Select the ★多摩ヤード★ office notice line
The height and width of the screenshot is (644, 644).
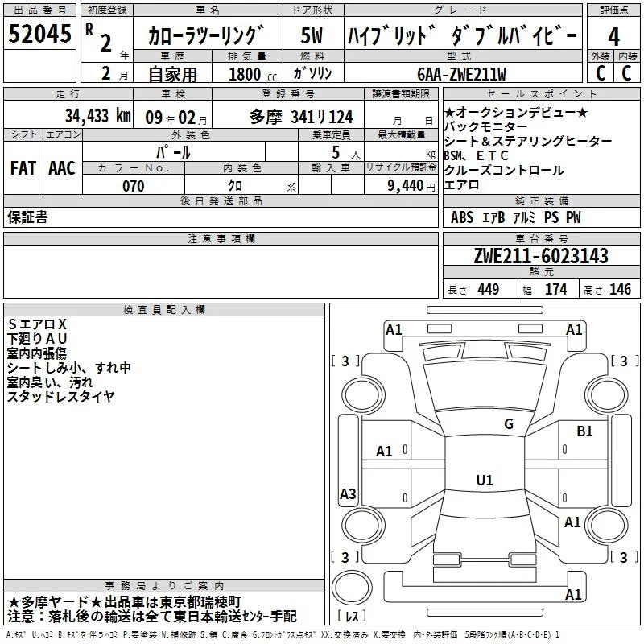point(125,602)
